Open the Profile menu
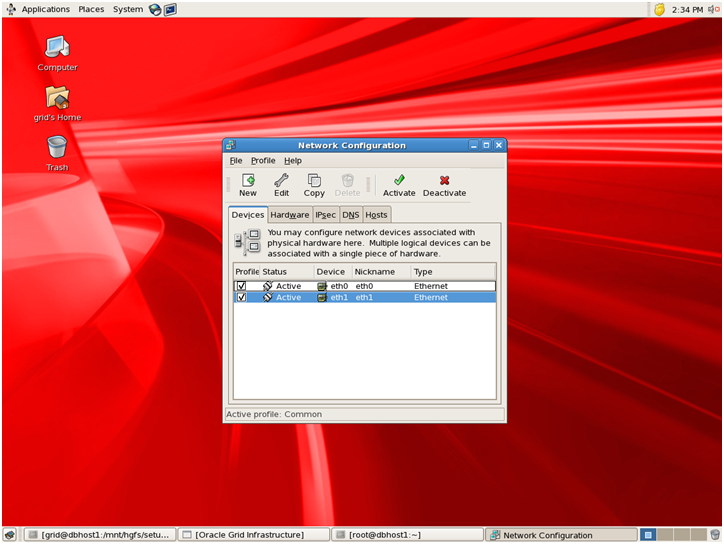 (263, 161)
